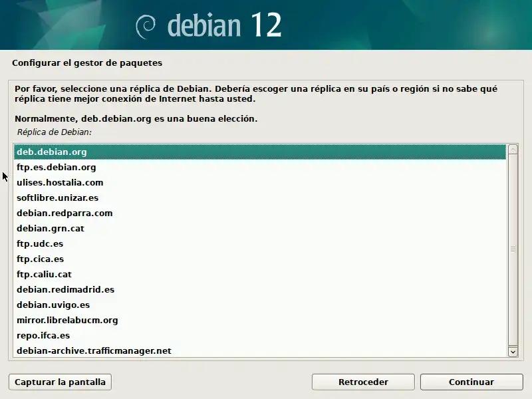
Task: Click Capturar la pantalla button
Action: tap(60, 382)
